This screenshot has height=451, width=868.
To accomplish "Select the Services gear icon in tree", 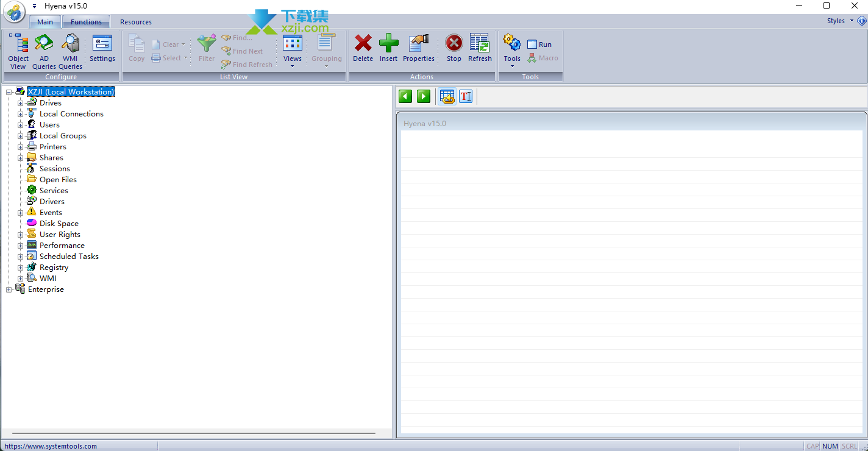I will click(x=32, y=190).
